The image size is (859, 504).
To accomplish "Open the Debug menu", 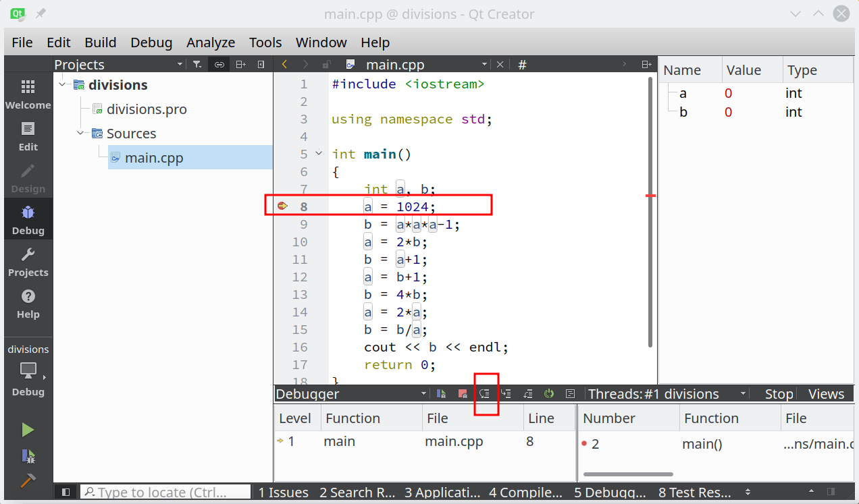I will 151,42.
